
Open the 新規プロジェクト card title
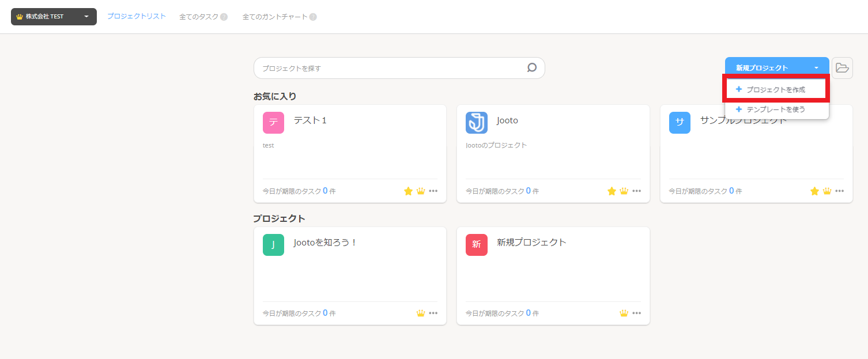click(x=532, y=243)
